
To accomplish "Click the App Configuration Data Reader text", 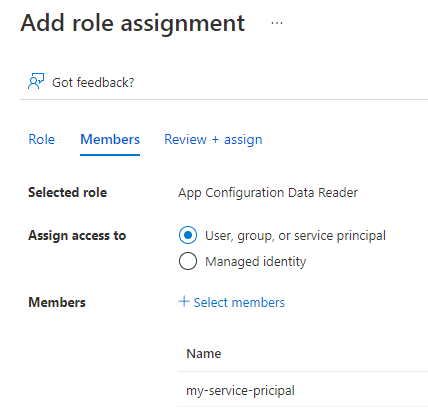I will 268,193.
